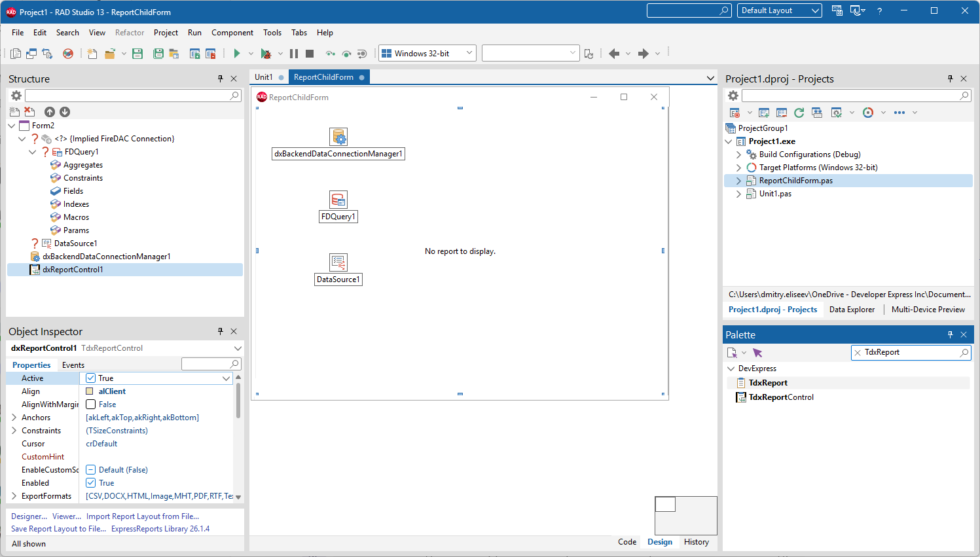
Task: Collapse the FDQuery1 node in Structure tree
Action: click(33, 152)
